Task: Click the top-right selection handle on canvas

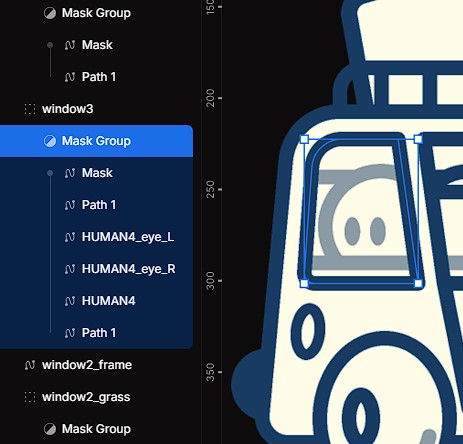Action: 418,139
